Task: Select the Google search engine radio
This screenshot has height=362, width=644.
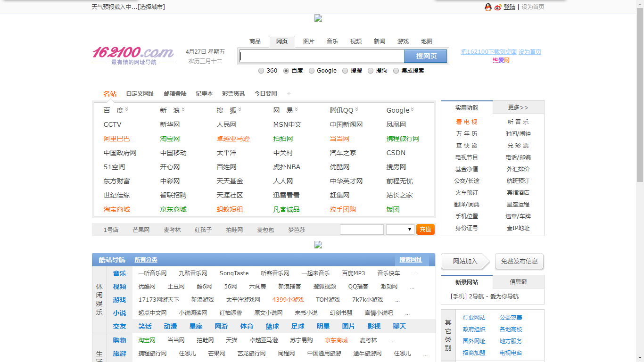Action: click(312, 71)
